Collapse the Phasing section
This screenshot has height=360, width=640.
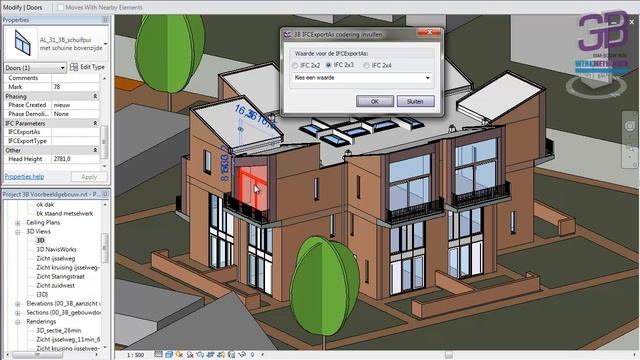(95, 96)
